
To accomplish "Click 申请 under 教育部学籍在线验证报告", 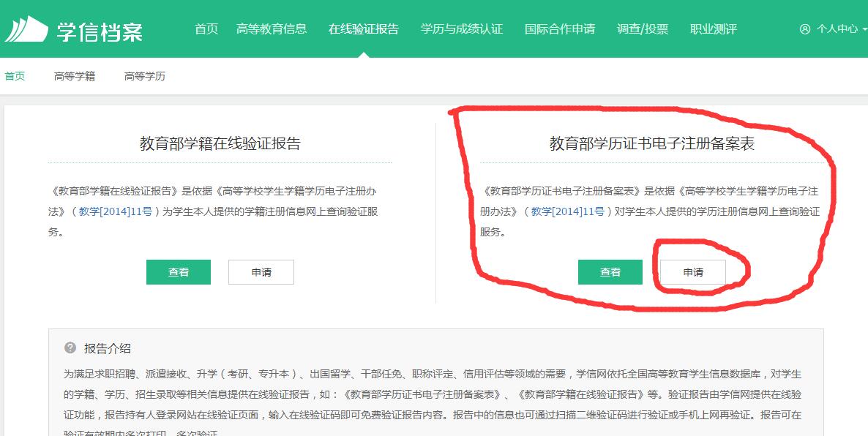I will point(261,272).
